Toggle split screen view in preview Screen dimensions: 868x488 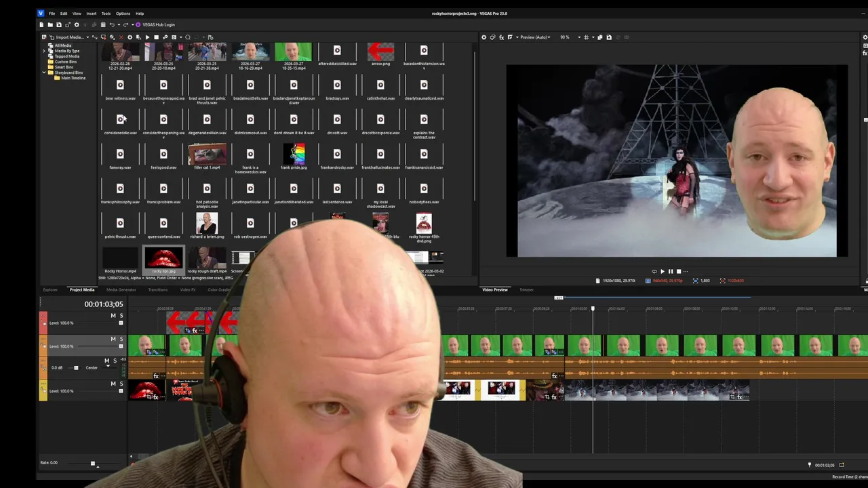point(510,37)
